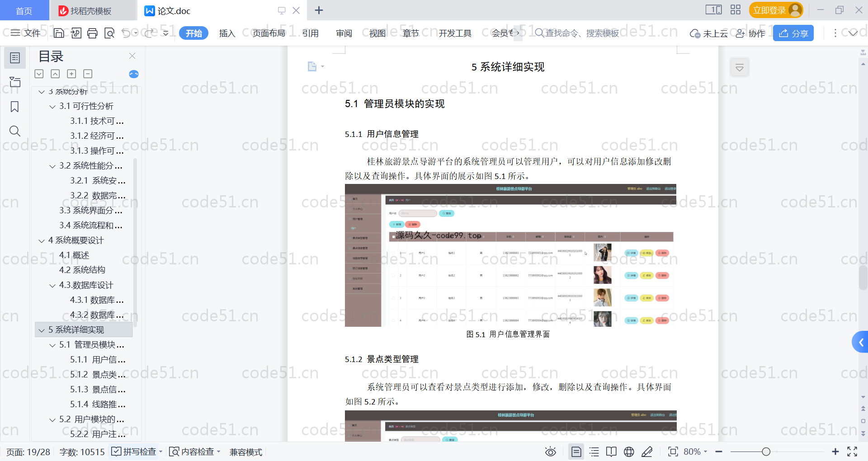Viewport: 868px width, 461px height.
Task: Click the Undo arrow icon
Action: pos(126,33)
